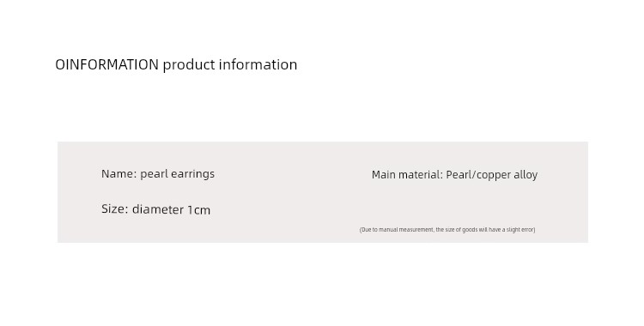644x326 pixels.
Task: Click the "Due to manual measurement" disclaimer start
Action: point(397,230)
